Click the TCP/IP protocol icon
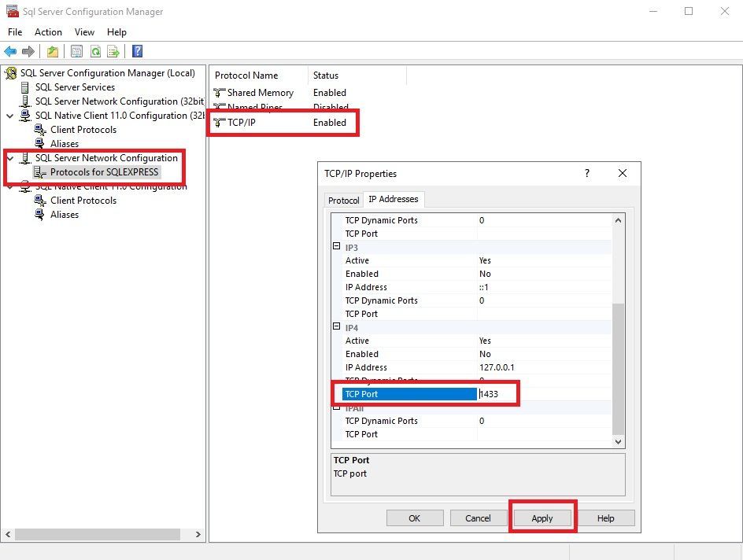 [219, 123]
